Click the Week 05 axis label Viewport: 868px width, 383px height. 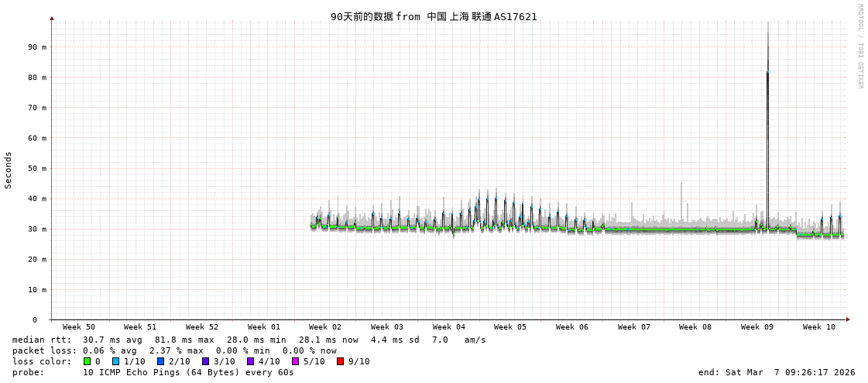tap(510, 327)
